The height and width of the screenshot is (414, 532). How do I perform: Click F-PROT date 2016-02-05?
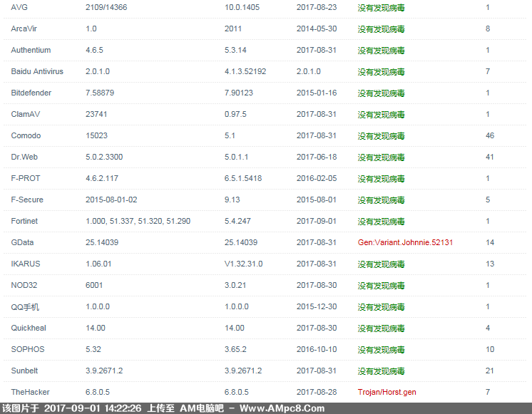click(x=317, y=178)
